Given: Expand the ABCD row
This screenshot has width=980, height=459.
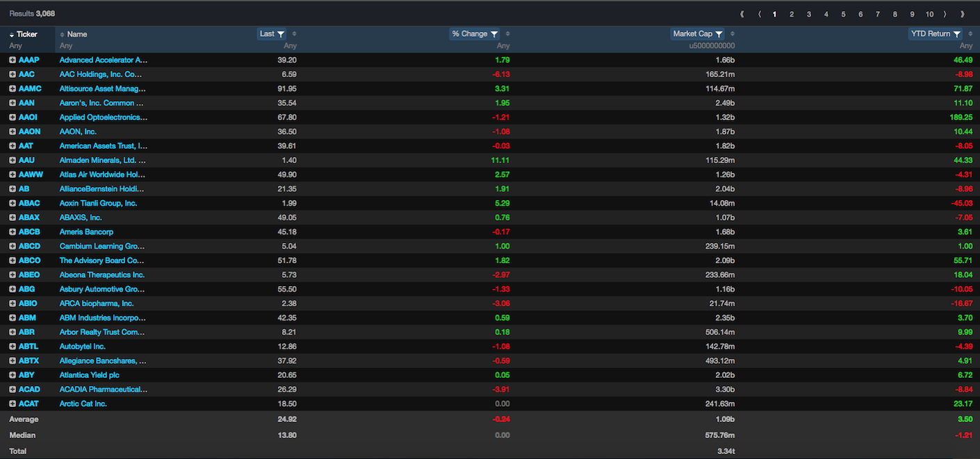Looking at the screenshot, I should (13, 247).
